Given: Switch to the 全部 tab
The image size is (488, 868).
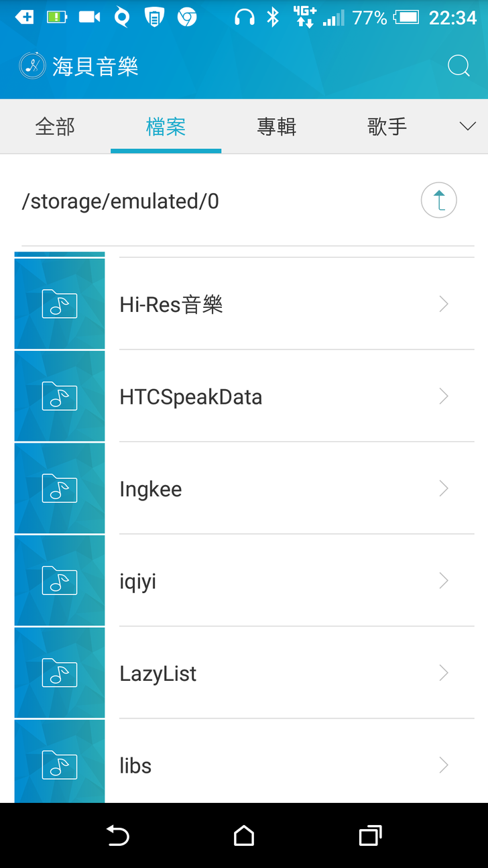Looking at the screenshot, I should [55, 126].
